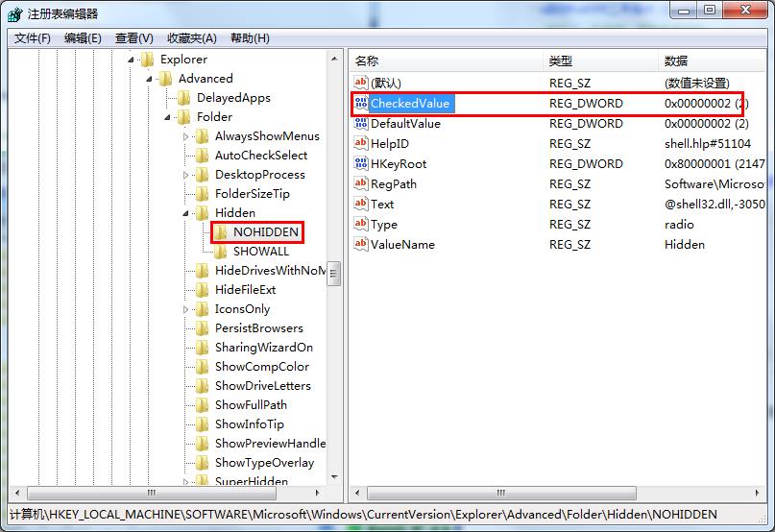This screenshot has height=532, width=775.
Task: Collapse the Advanced tree node
Action: click(150, 79)
